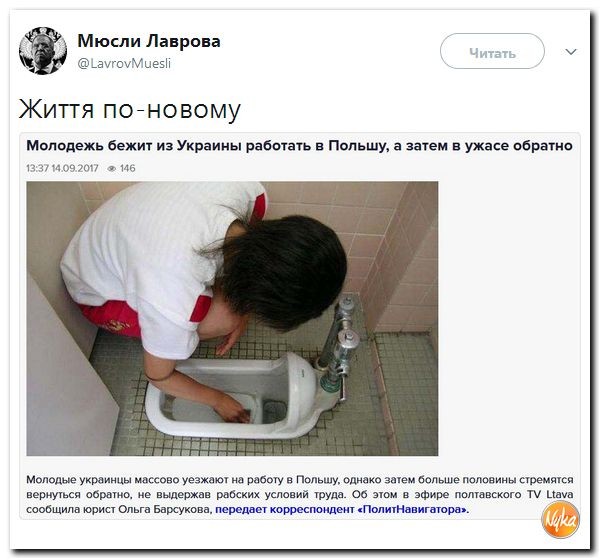The width and height of the screenshot is (601, 560).
Task: Follow the «ПолитНавигатора» correspondent link
Action: (342, 509)
